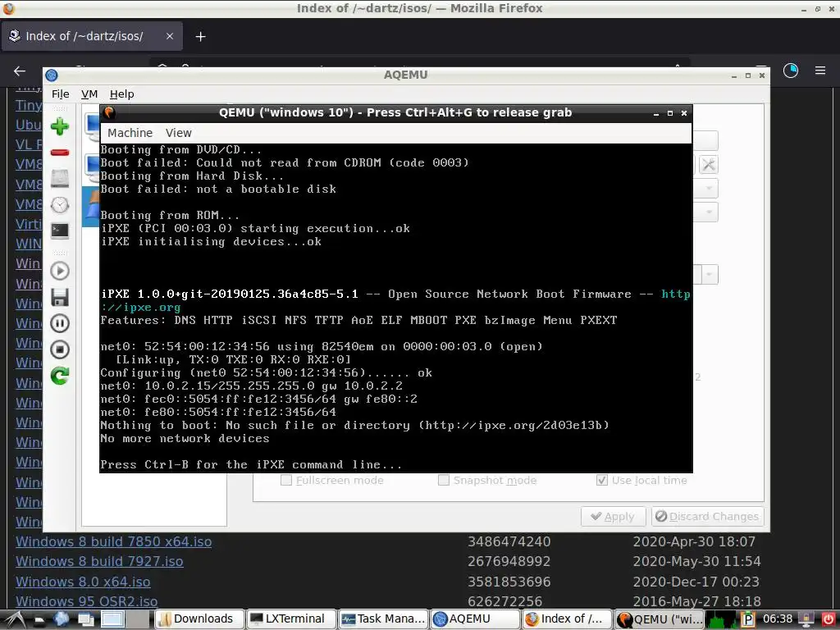The width and height of the screenshot is (840, 630).
Task: Click the clock showing 06:38
Action: [x=778, y=619]
